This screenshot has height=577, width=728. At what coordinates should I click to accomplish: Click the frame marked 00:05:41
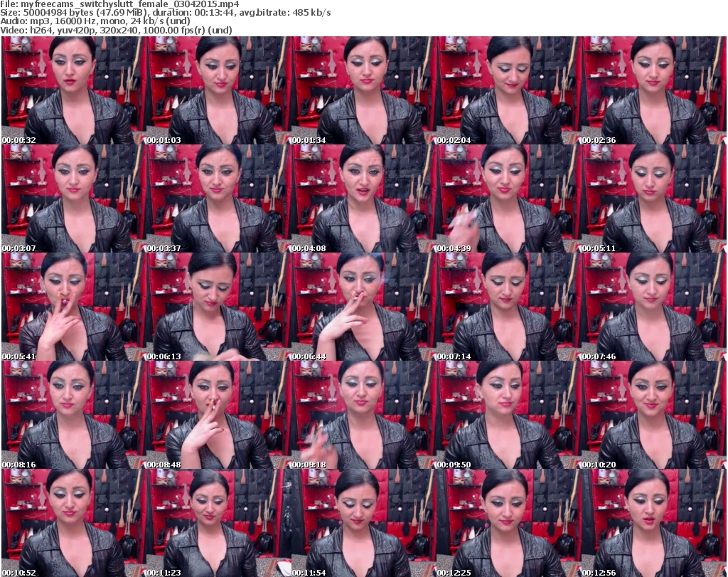tap(74, 307)
